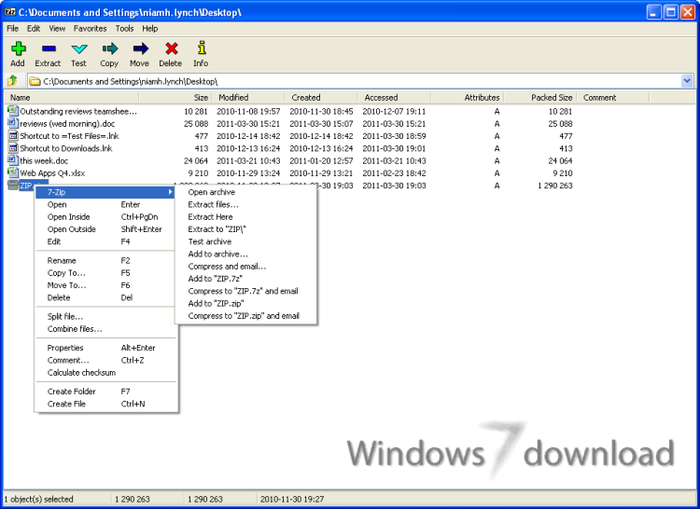
Task: Click icon of Web Apps Q4.xlsx
Action: tap(12, 173)
